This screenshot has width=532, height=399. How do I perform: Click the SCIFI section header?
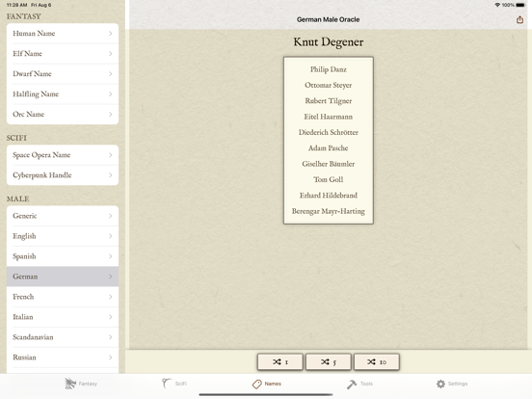click(x=16, y=138)
